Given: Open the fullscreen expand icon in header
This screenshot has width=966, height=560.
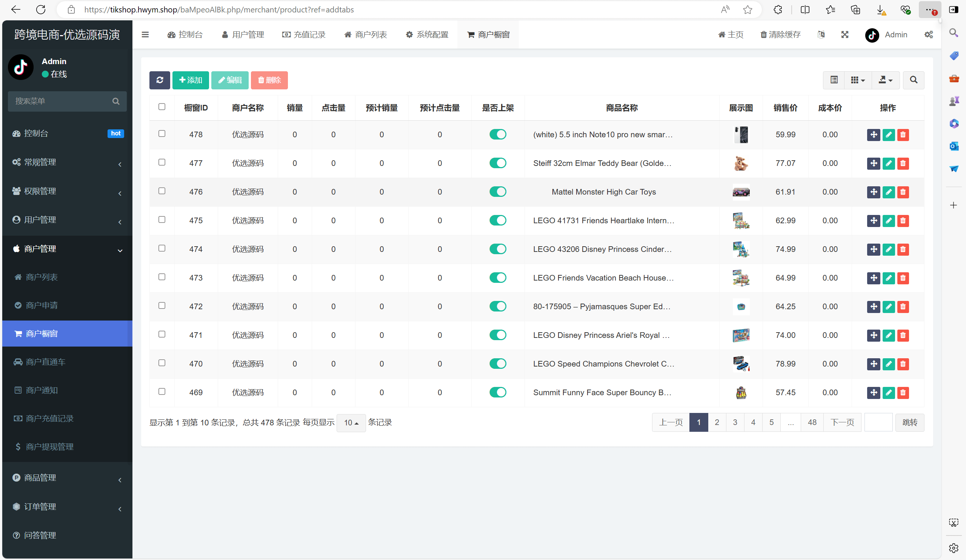Looking at the screenshot, I should 844,34.
